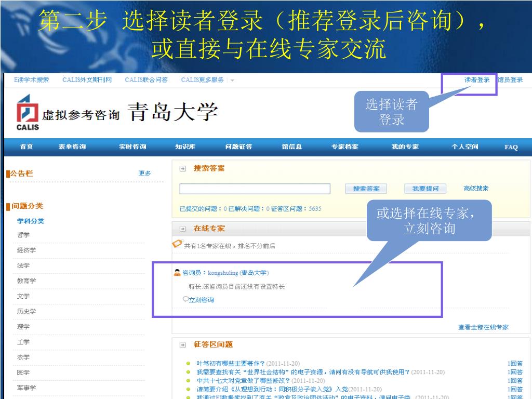The width and height of the screenshot is (532, 399).
Task: Click the 我要提问 button
Action: 425,189
